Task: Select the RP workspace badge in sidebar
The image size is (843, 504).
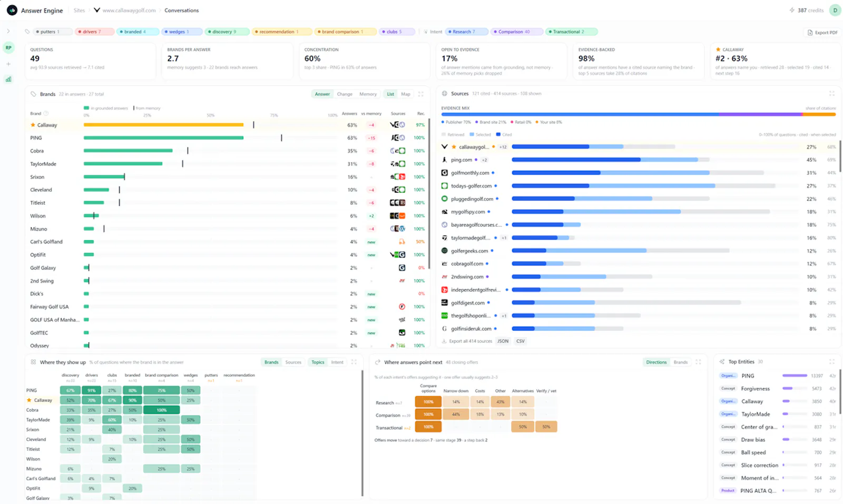Action: pos(8,47)
